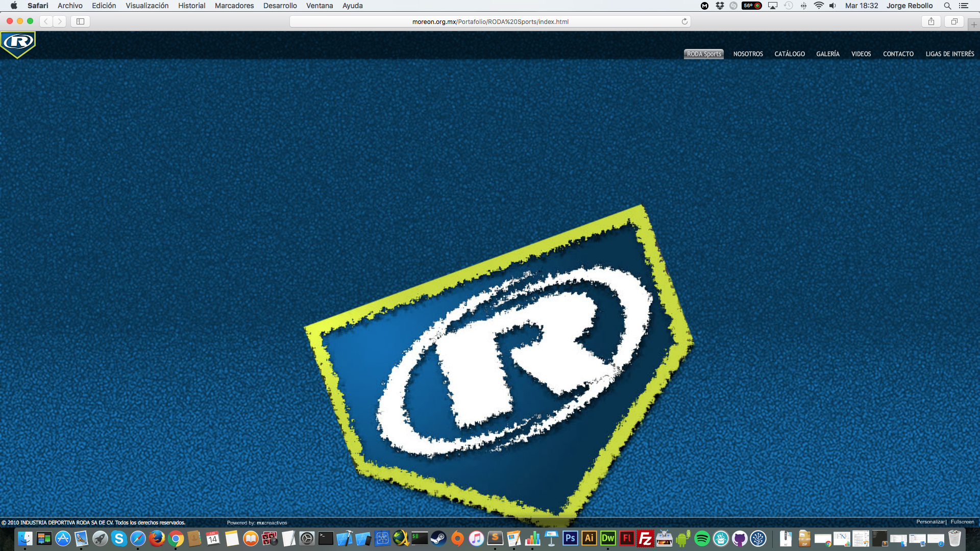
Task: Open the Safari share menu
Action: click(931, 21)
